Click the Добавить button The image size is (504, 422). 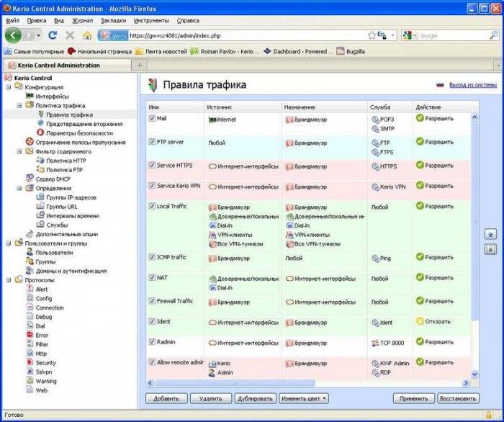[166, 398]
